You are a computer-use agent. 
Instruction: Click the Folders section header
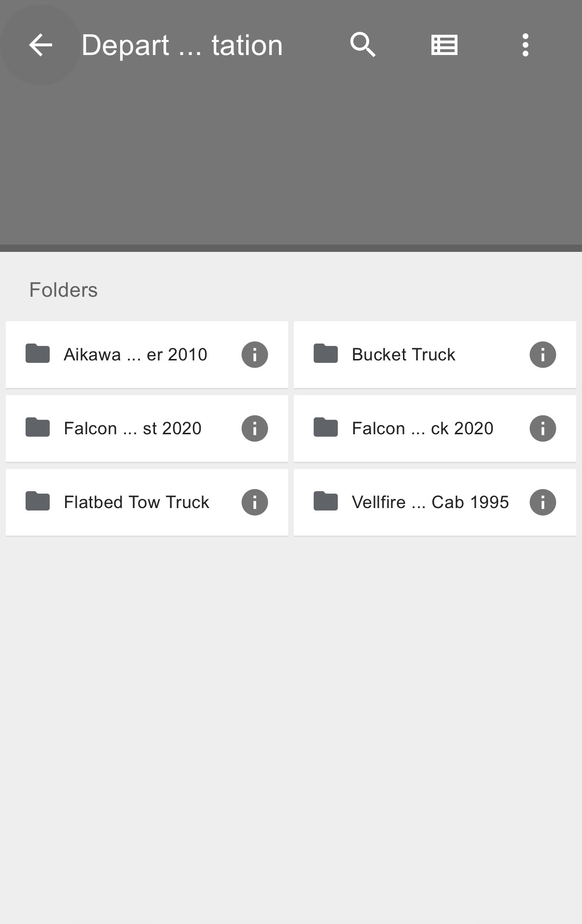(x=63, y=290)
